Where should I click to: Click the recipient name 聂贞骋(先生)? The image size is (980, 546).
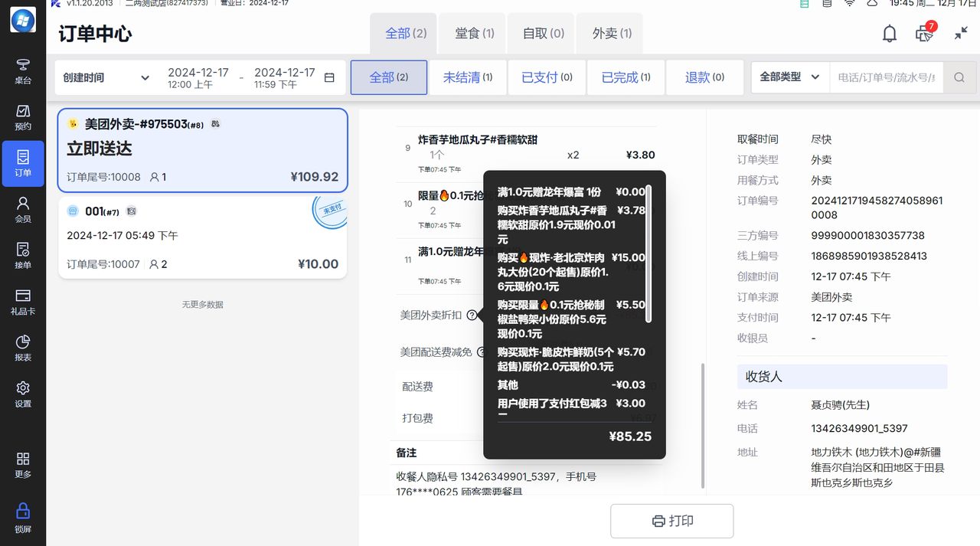pyautogui.click(x=840, y=404)
